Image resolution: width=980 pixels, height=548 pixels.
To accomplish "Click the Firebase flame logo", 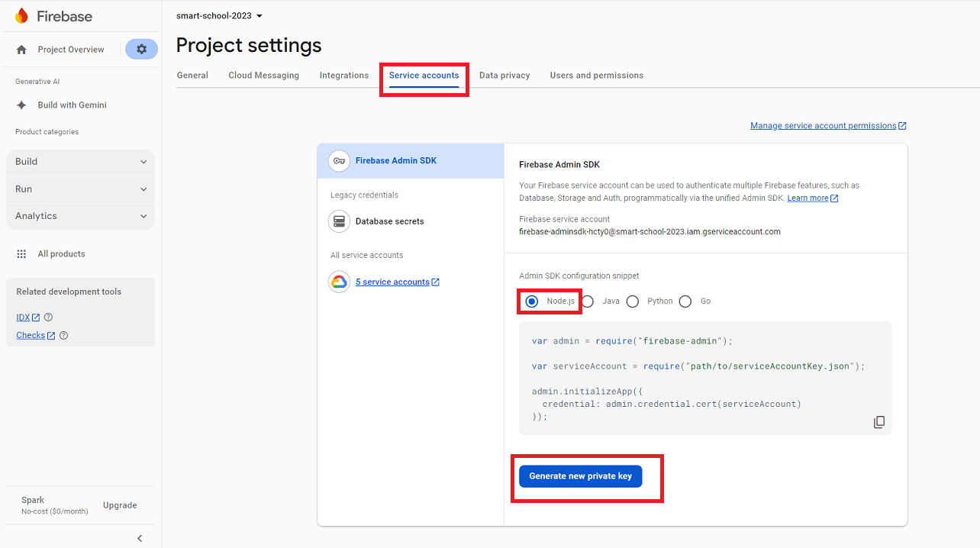I will (x=21, y=16).
